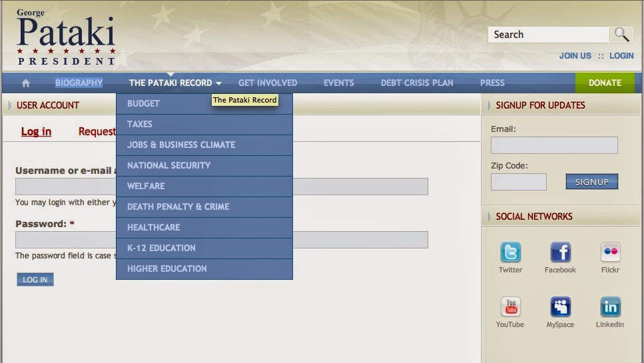Click the Join Us link
Image resolution: width=644 pixels, height=363 pixels.
(575, 56)
